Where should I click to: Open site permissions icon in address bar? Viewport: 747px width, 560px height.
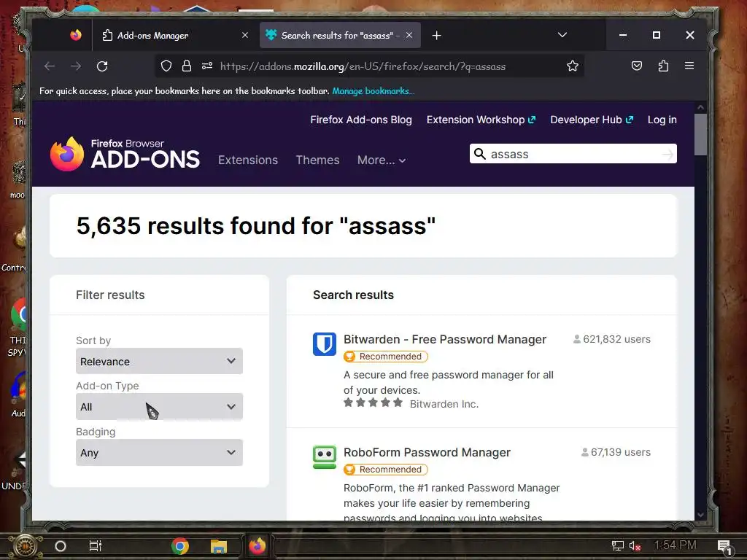click(206, 66)
